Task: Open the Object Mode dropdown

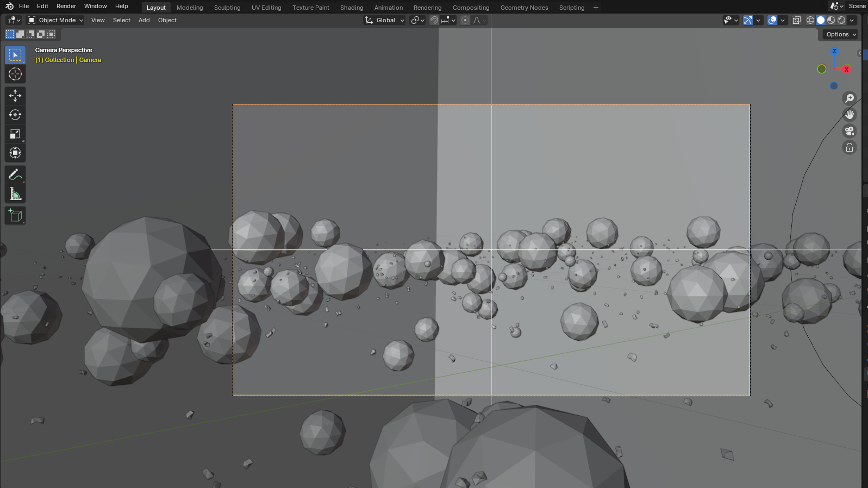Action: click(x=55, y=20)
